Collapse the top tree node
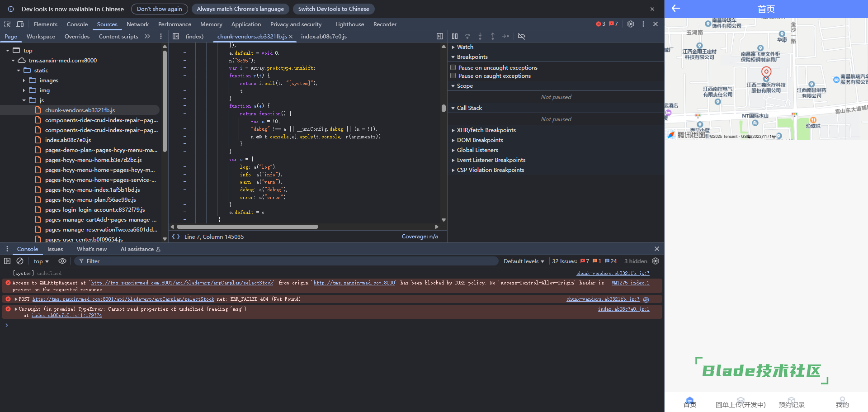 pyautogui.click(x=8, y=51)
